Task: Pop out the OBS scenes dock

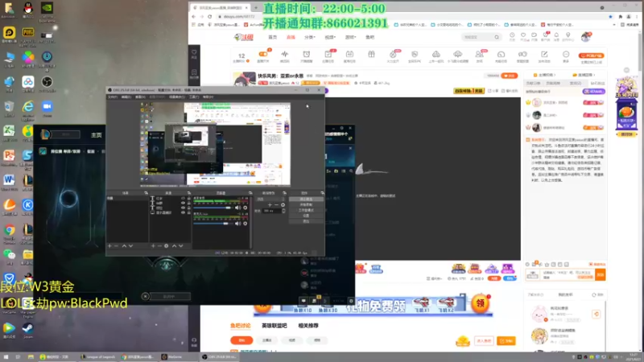Action: pyautogui.click(x=147, y=193)
